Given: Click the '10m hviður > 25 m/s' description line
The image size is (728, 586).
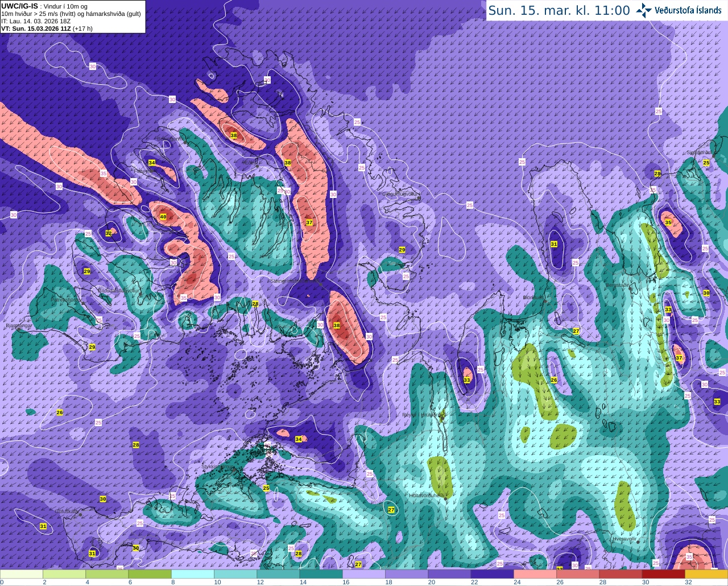Looking at the screenshot, I should tap(71, 14).
